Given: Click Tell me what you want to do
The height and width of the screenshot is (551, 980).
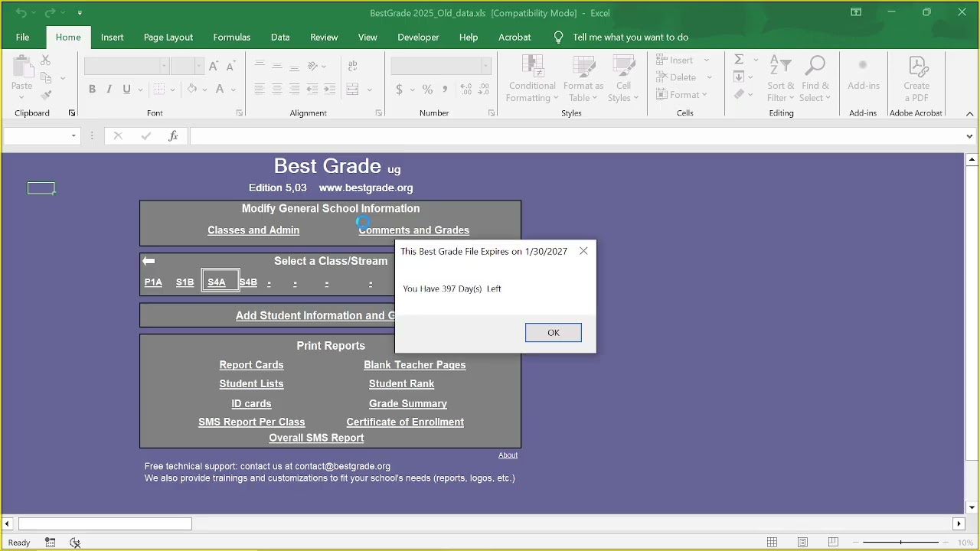Looking at the screenshot, I should pos(630,37).
